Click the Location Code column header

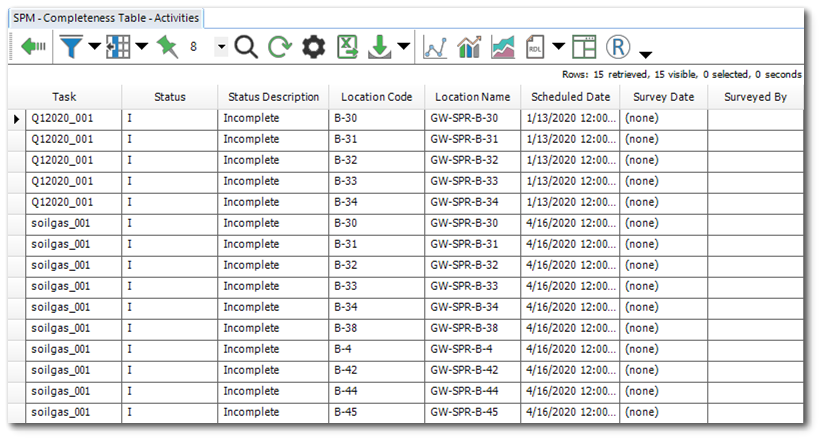point(376,97)
